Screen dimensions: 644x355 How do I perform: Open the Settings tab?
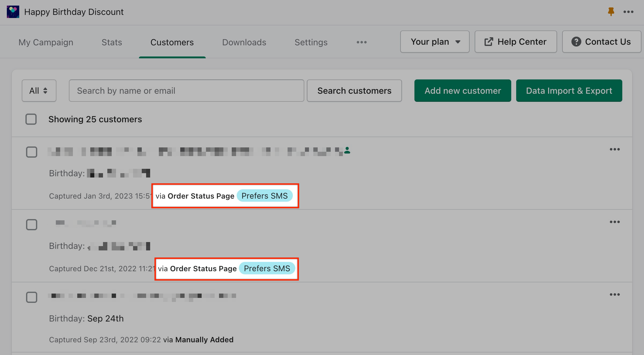coord(311,42)
